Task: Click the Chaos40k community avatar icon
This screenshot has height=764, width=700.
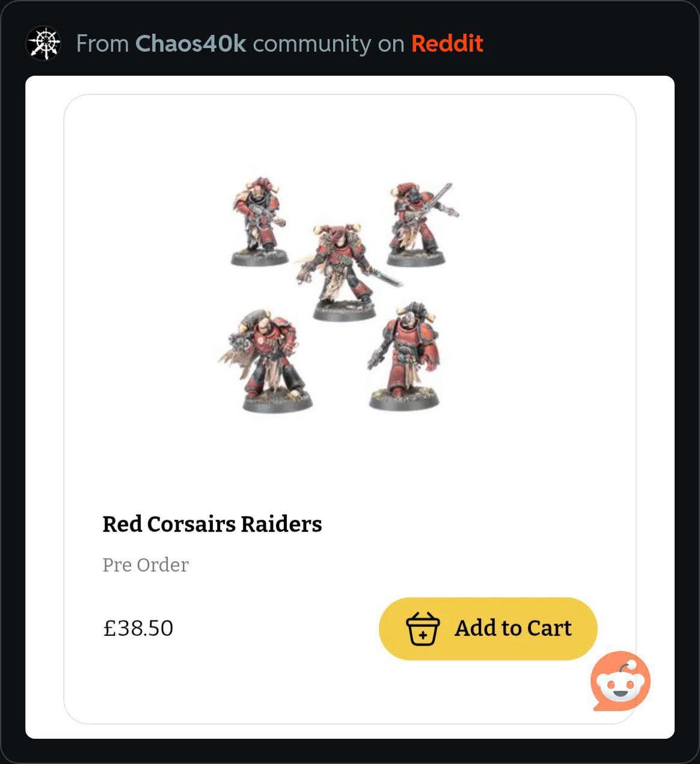Action: [x=43, y=44]
